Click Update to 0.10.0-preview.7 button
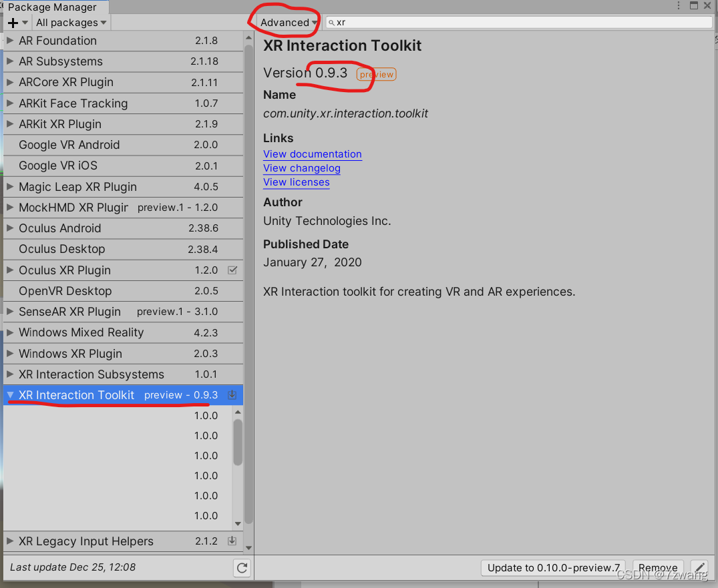The image size is (718, 588). [553, 568]
